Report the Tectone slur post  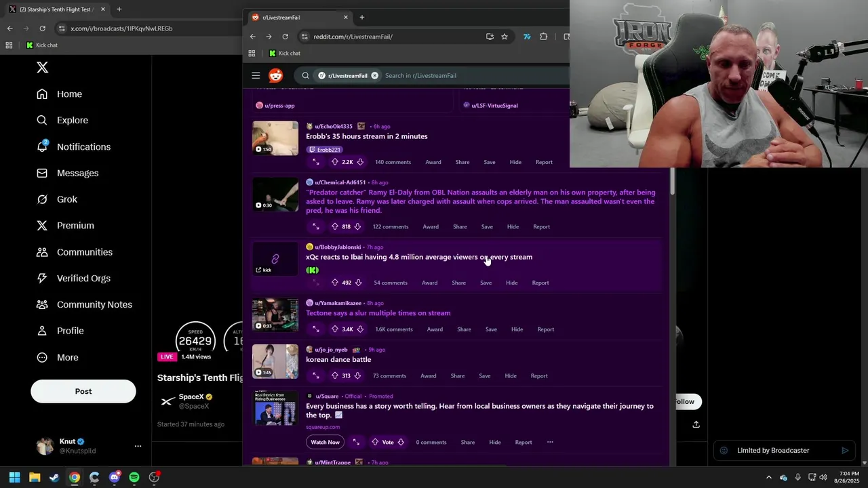pos(546,329)
